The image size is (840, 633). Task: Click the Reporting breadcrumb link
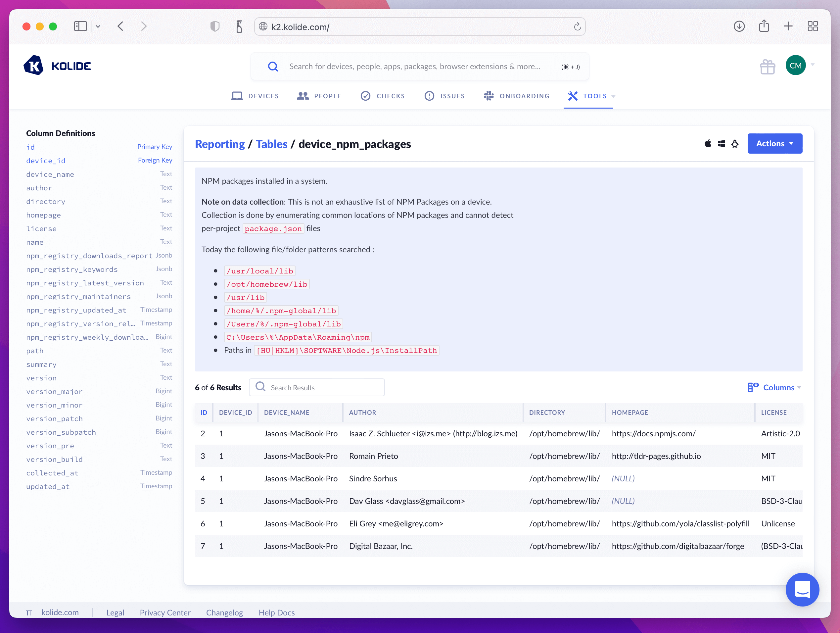point(220,144)
